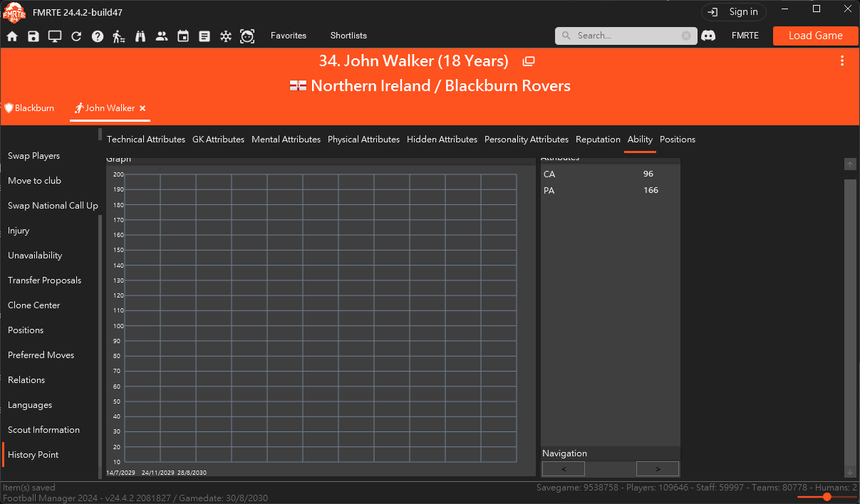Click the Home icon in toolbar
The width and height of the screenshot is (860, 504).
12,36
